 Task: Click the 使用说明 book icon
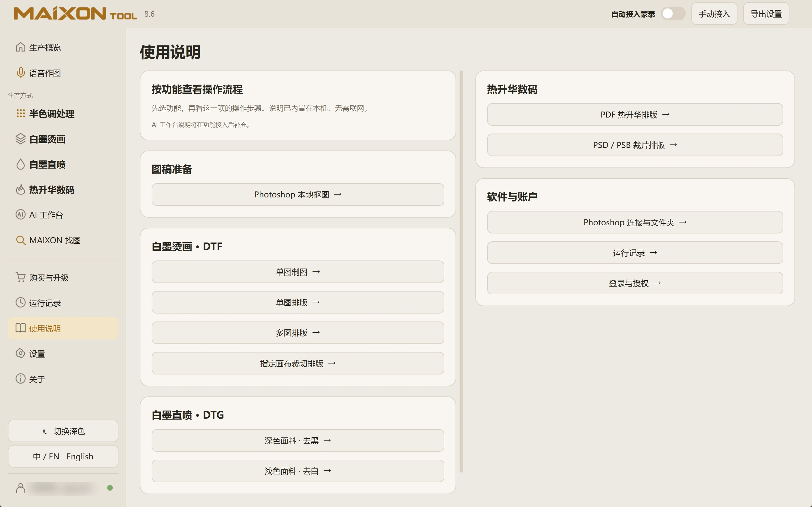pyautogui.click(x=20, y=328)
